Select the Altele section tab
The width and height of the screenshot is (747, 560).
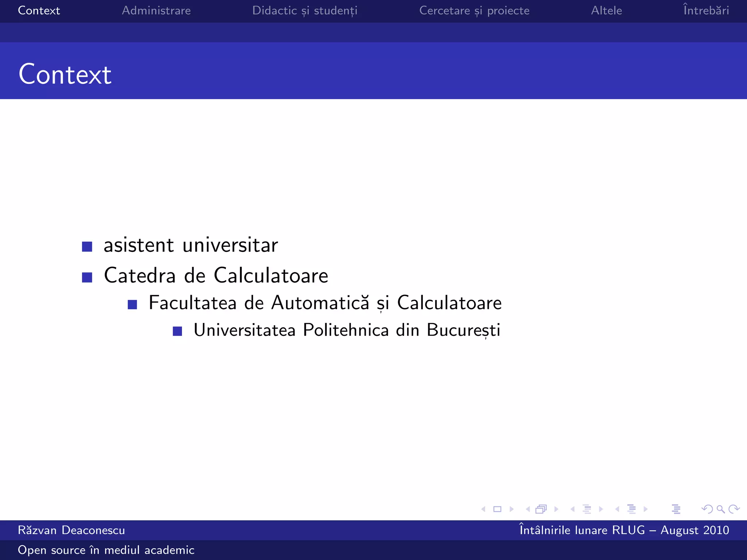tap(606, 11)
